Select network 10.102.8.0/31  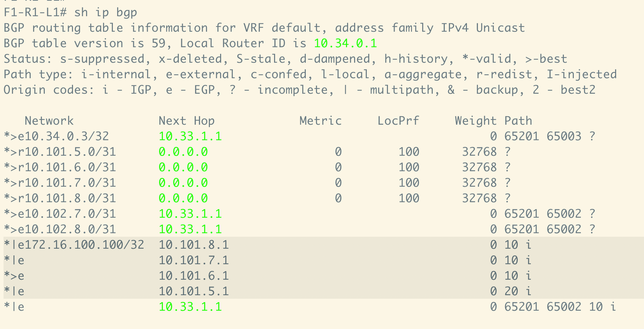70,229
